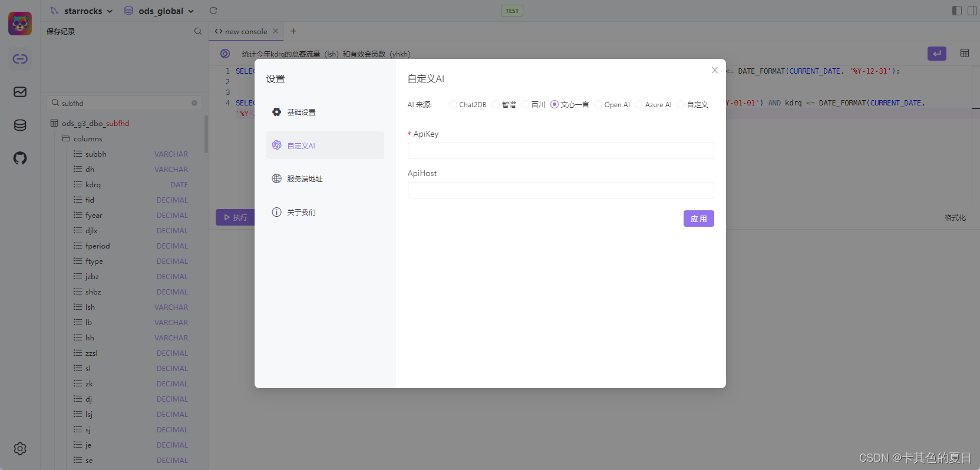Clear the subfhd search filter
The height and width of the screenshot is (470, 980).
[x=194, y=103]
